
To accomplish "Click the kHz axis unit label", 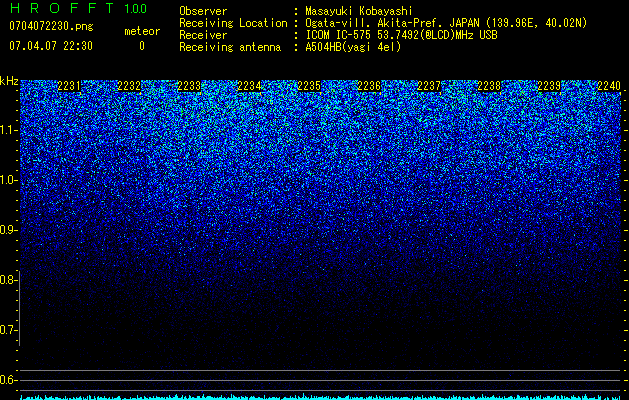I will coord(9,81).
